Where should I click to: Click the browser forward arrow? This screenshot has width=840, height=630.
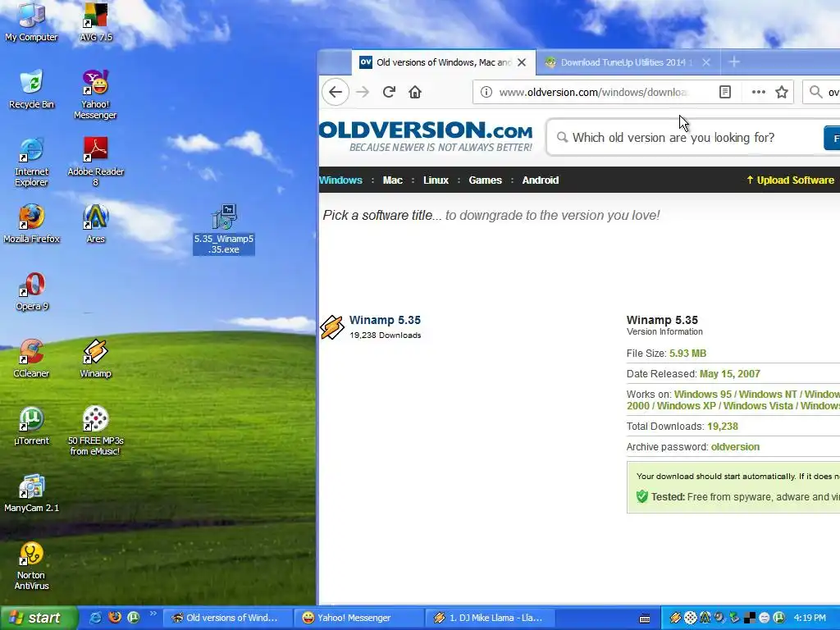(363, 92)
